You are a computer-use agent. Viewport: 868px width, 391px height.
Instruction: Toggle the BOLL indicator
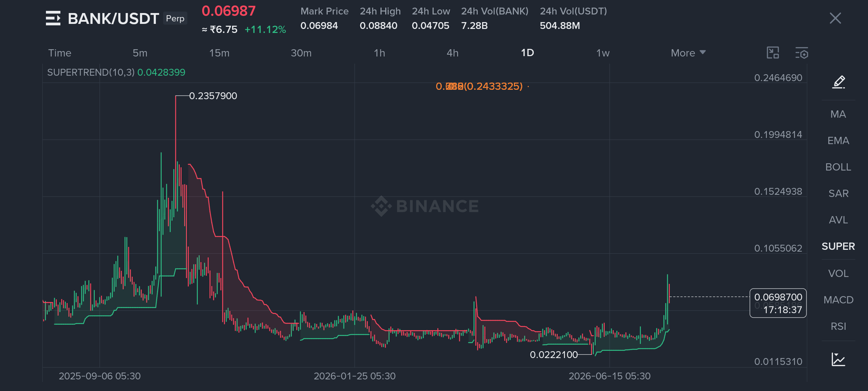[838, 167]
